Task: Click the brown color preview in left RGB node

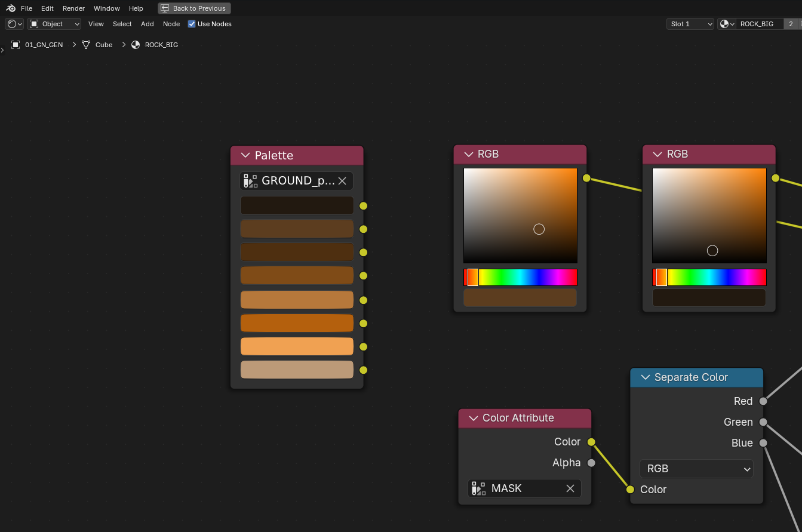Action: [x=520, y=297]
